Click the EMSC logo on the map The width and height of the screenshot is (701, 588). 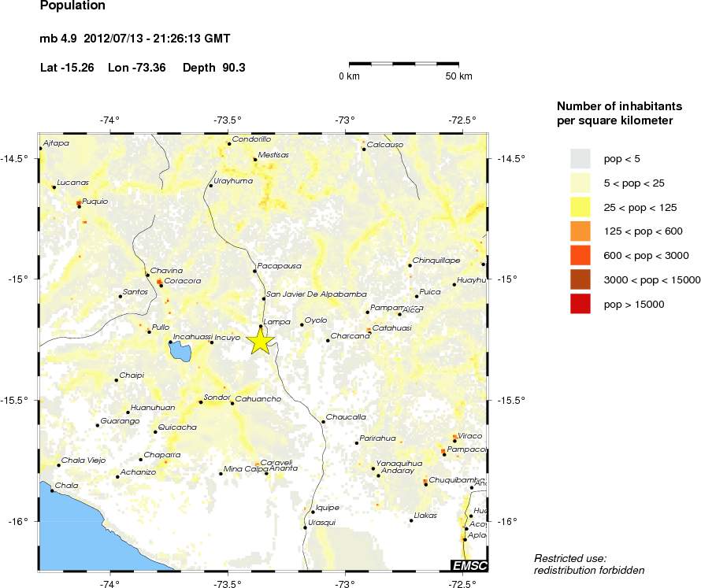coord(469,565)
